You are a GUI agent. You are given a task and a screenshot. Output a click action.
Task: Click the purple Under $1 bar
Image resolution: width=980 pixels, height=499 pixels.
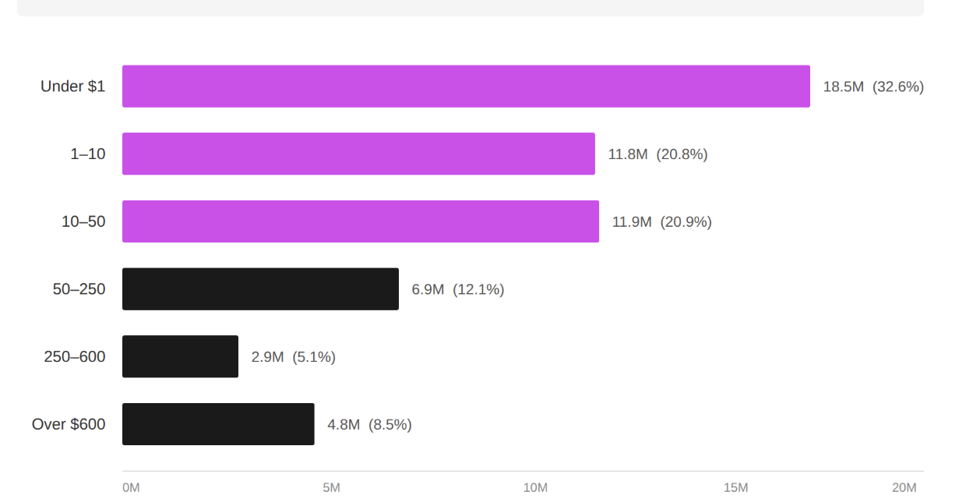point(466,87)
